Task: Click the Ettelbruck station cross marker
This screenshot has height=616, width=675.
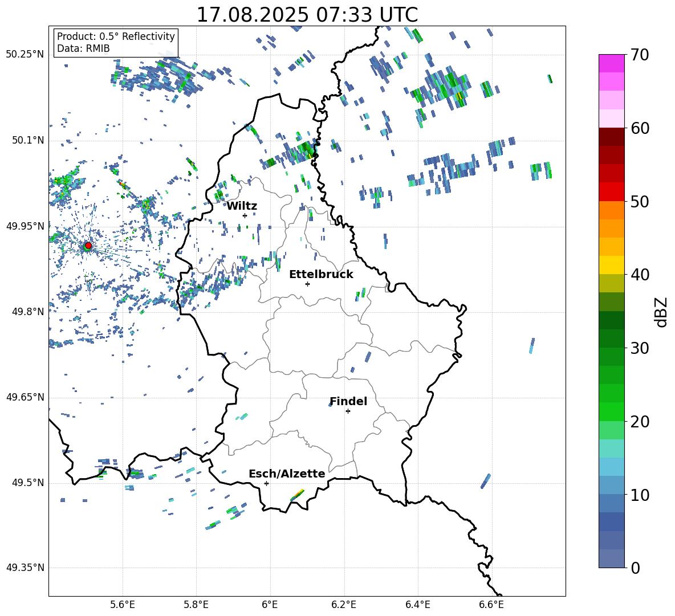Action: coord(307,284)
